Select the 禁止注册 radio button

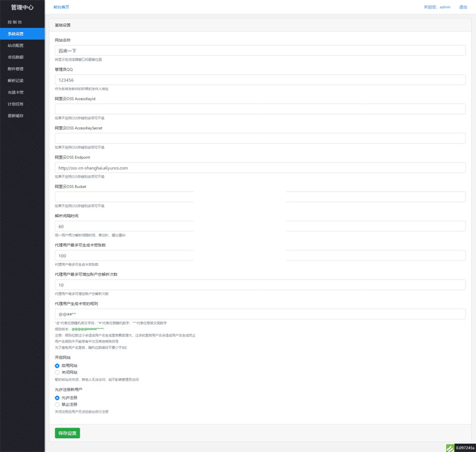coord(57,404)
